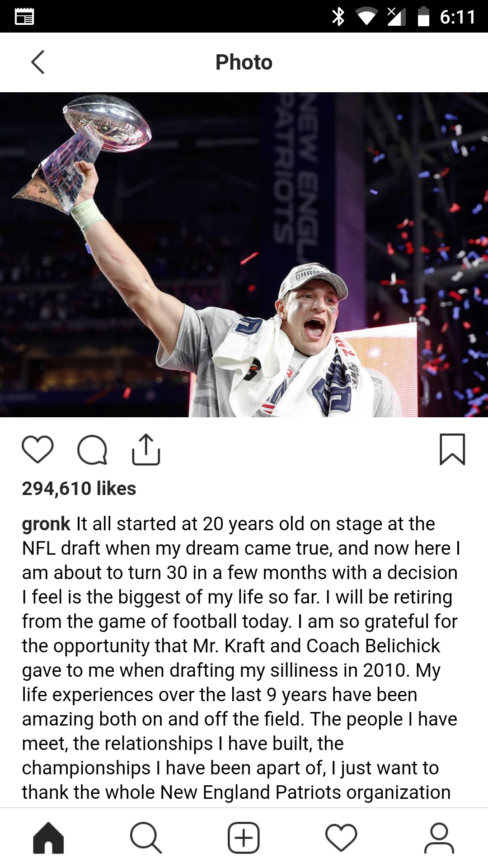The image size is (488, 868).
Task: Tap the 6:11 clock
Action: point(457,17)
